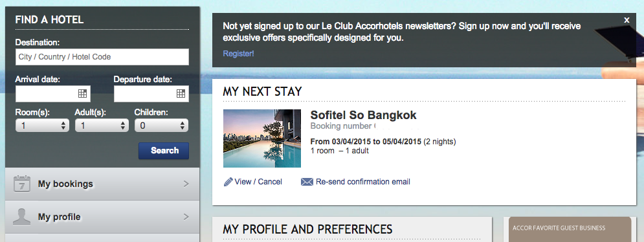Click Re-send confirmation email link
This screenshot has width=644, height=242.
[363, 182]
